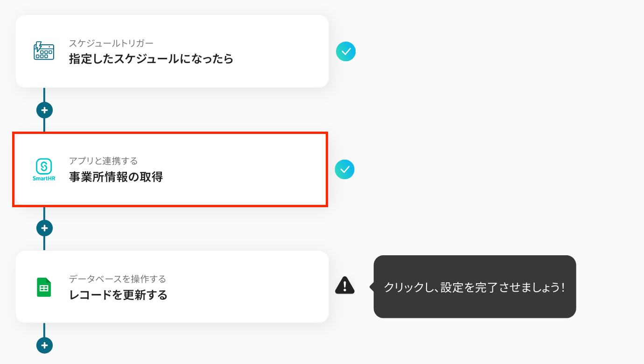Click the データベースを操作する label

[118, 279]
